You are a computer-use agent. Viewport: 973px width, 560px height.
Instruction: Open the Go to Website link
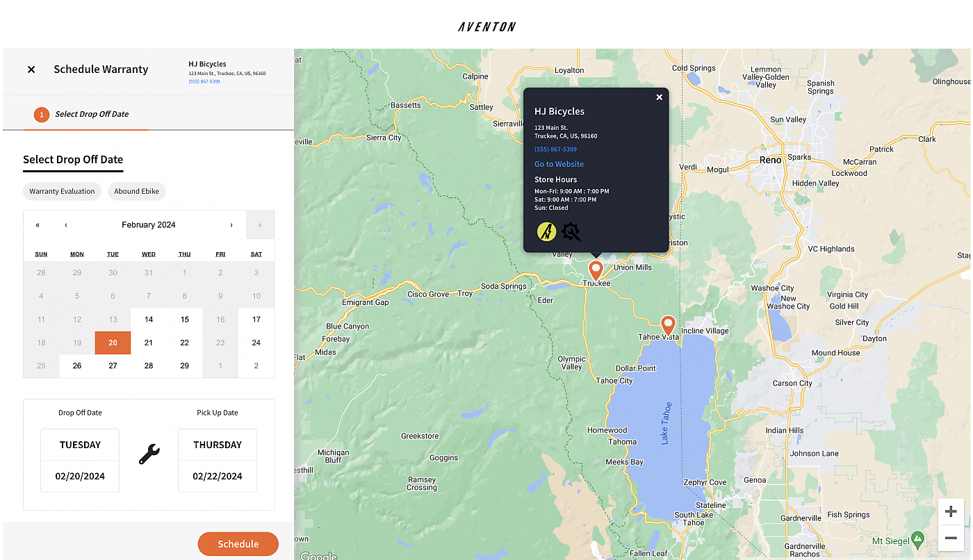coord(559,164)
